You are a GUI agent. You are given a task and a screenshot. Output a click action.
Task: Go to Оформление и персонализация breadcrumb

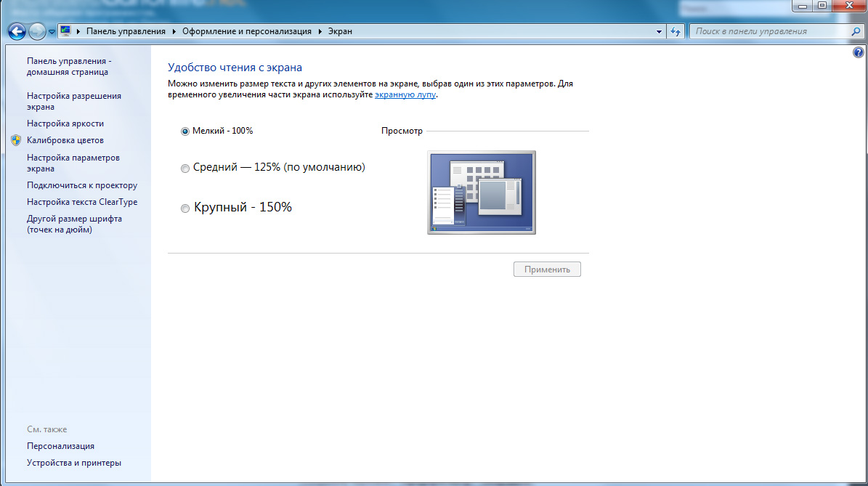tap(246, 32)
